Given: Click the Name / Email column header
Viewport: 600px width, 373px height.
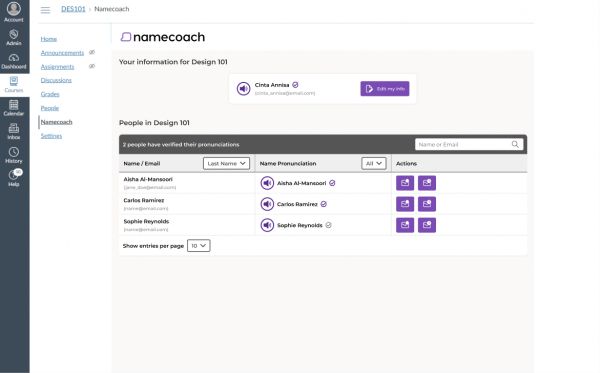Looking at the screenshot, I should click(142, 163).
